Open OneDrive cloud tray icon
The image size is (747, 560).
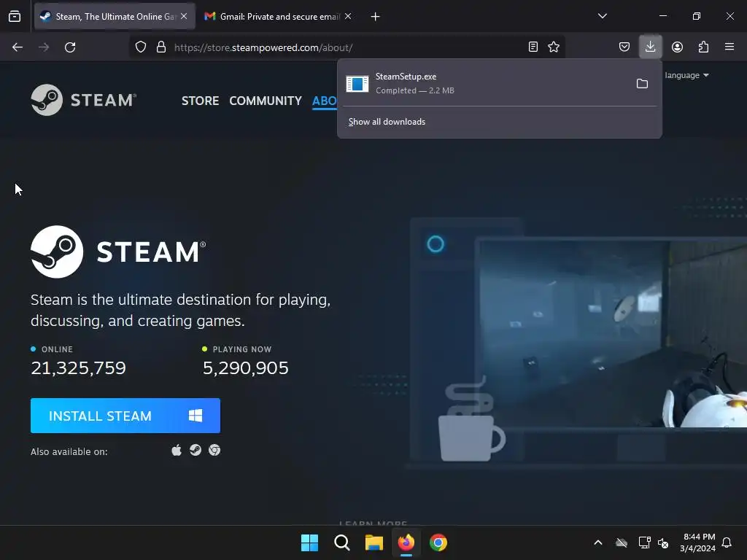pos(622,542)
